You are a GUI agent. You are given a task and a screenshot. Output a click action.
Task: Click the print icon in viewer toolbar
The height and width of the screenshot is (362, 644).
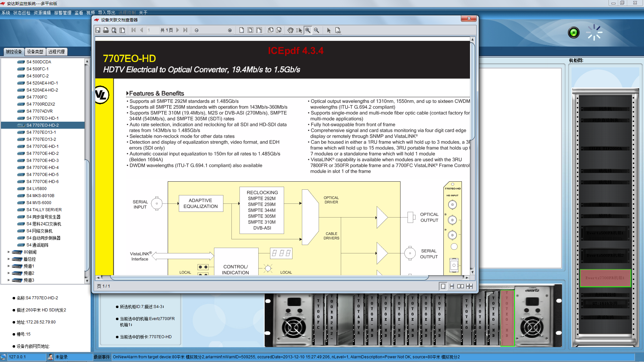(x=106, y=30)
